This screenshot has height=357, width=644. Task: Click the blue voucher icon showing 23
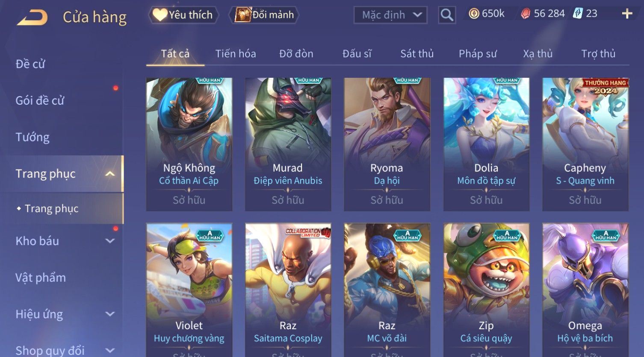[x=578, y=14]
